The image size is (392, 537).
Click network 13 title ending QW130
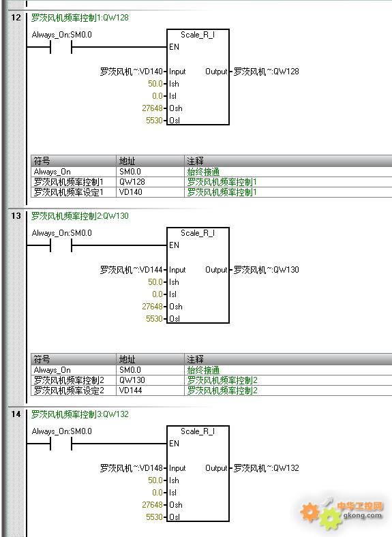(x=80, y=216)
